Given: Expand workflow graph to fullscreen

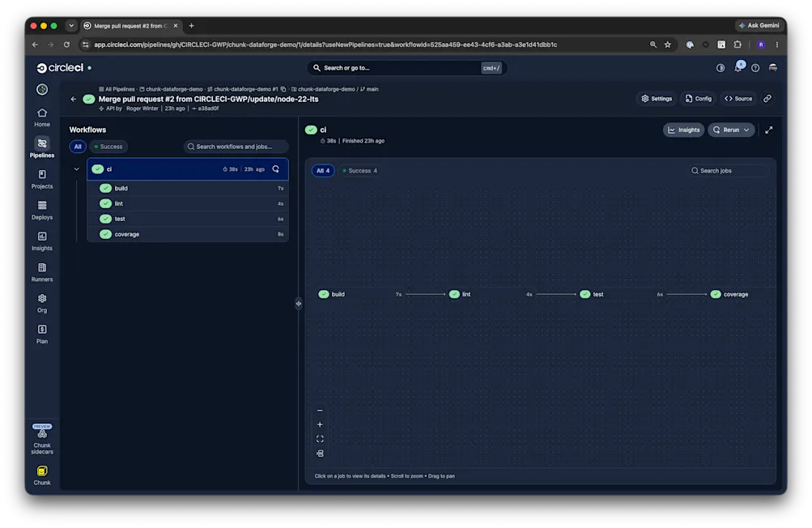Looking at the screenshot, I should (x=769, y=130).
